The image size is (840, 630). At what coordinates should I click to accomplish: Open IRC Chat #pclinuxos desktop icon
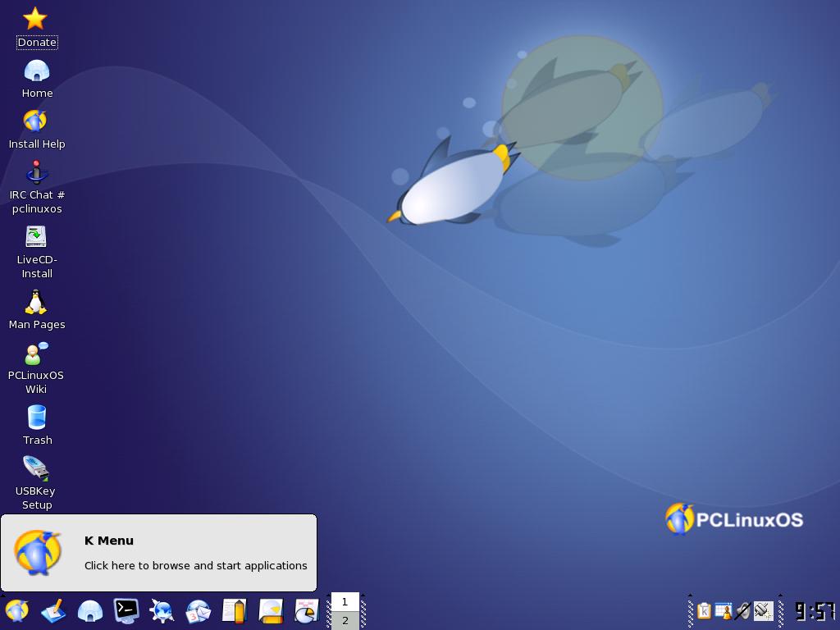[x=36, y=172]
